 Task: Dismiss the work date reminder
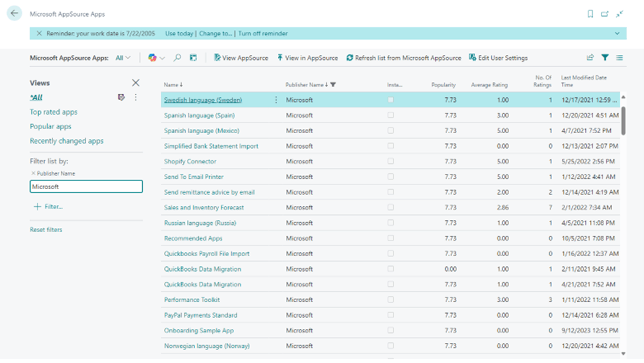tap(39, 34)
